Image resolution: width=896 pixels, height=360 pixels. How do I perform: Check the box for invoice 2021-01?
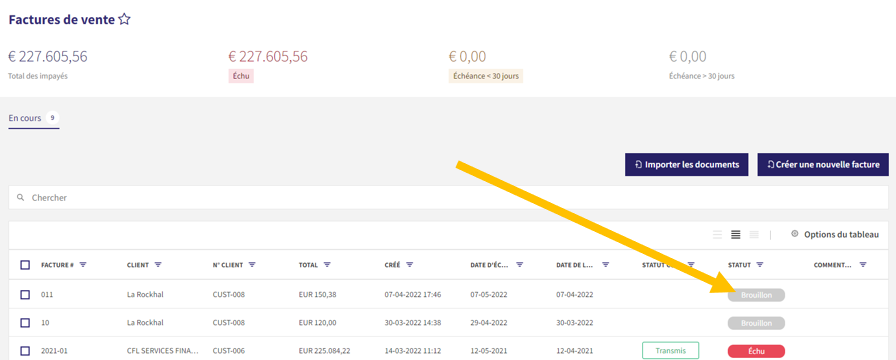(25, 350)
